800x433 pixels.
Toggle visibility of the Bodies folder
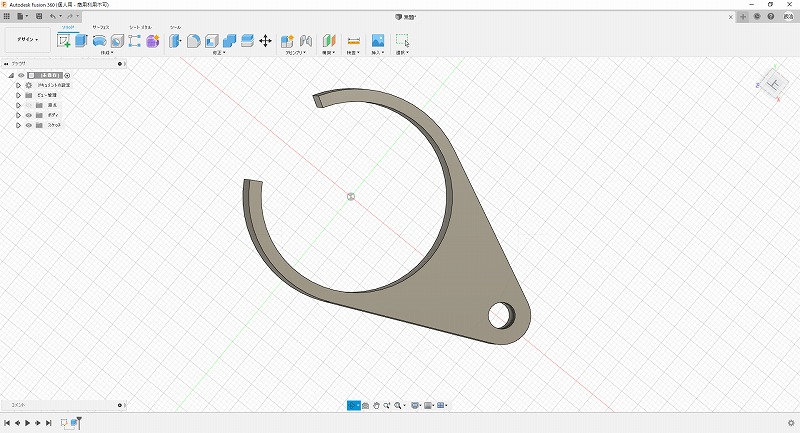[x=28, y=115]
